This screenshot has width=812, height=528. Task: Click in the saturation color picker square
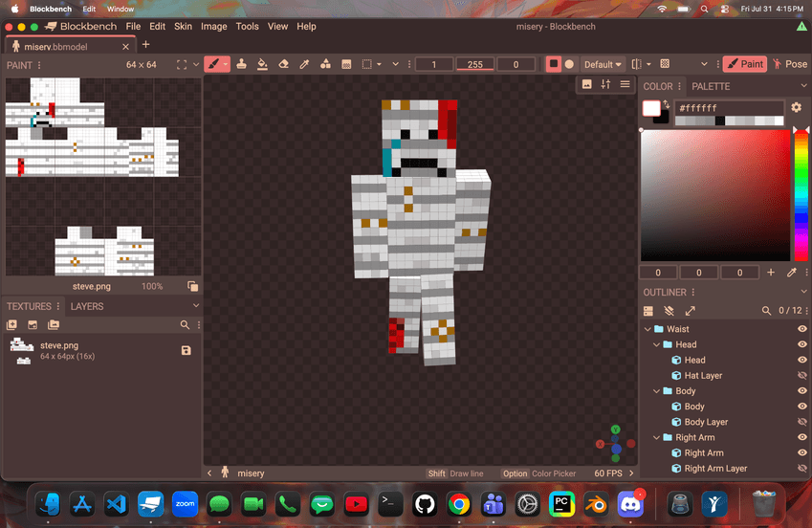[x=715, y=195]
